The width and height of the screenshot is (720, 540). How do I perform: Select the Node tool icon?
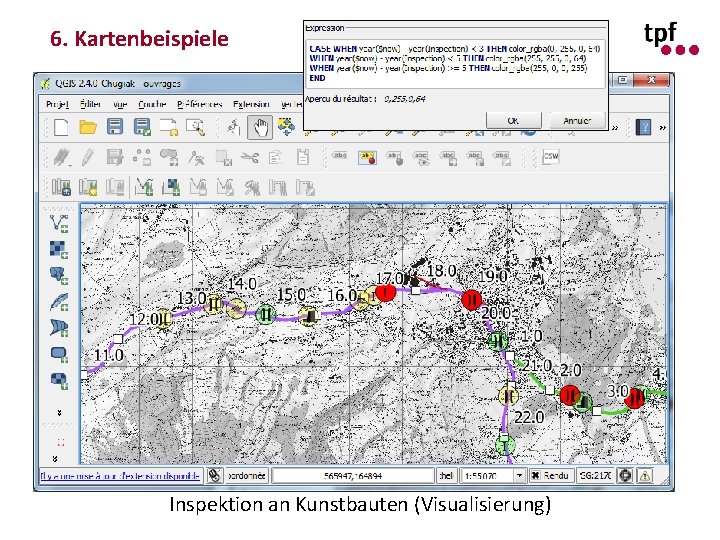tap(196, 158)
